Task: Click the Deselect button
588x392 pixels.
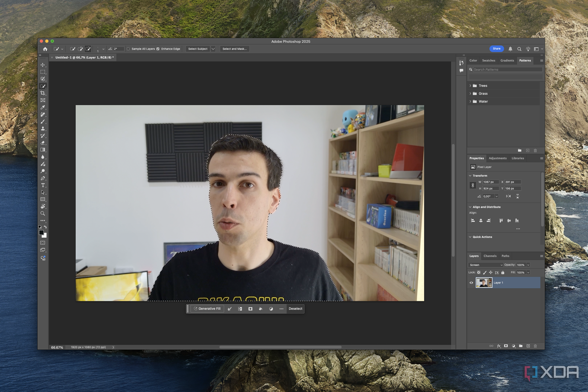Action: click(x=295, y=309)
